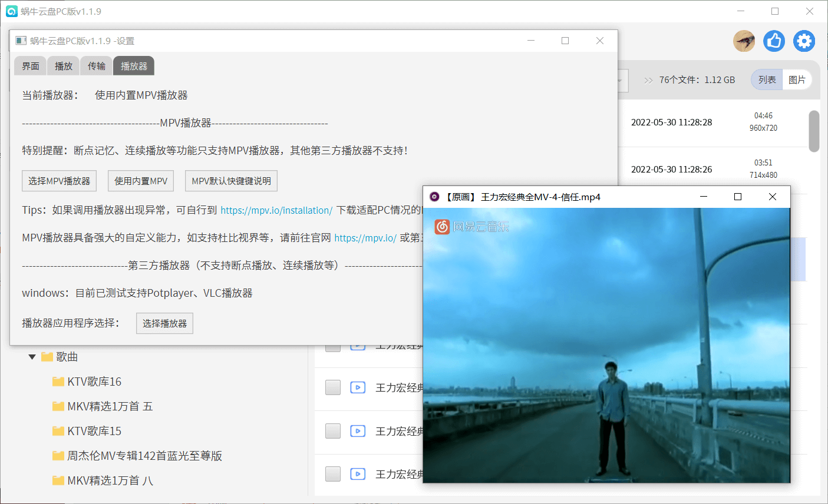Click the duration 03:51
This screenshot has width=828, height=504.
point(763,163)
